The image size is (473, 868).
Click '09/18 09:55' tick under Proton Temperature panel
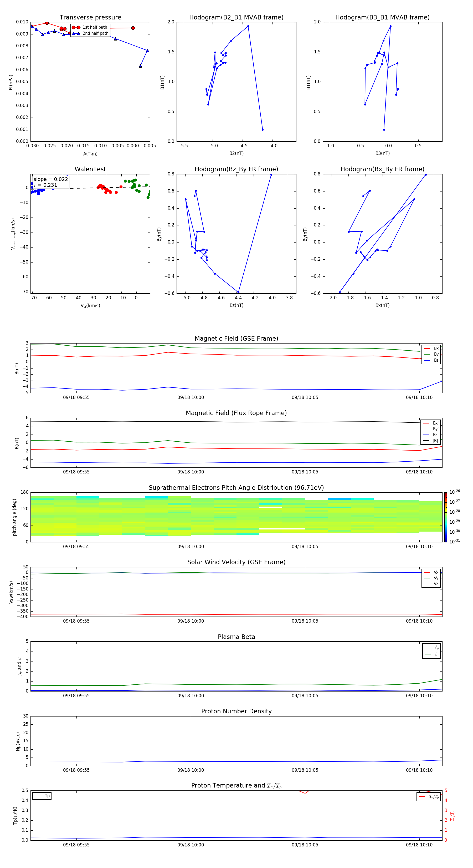(76, 845)
